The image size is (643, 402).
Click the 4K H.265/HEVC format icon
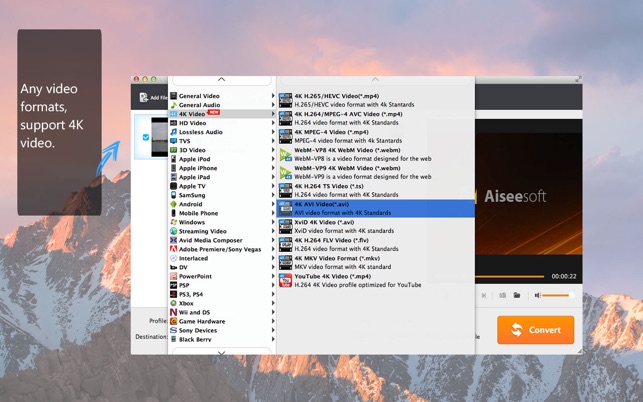pyautogui.click(x=285, y=100)
